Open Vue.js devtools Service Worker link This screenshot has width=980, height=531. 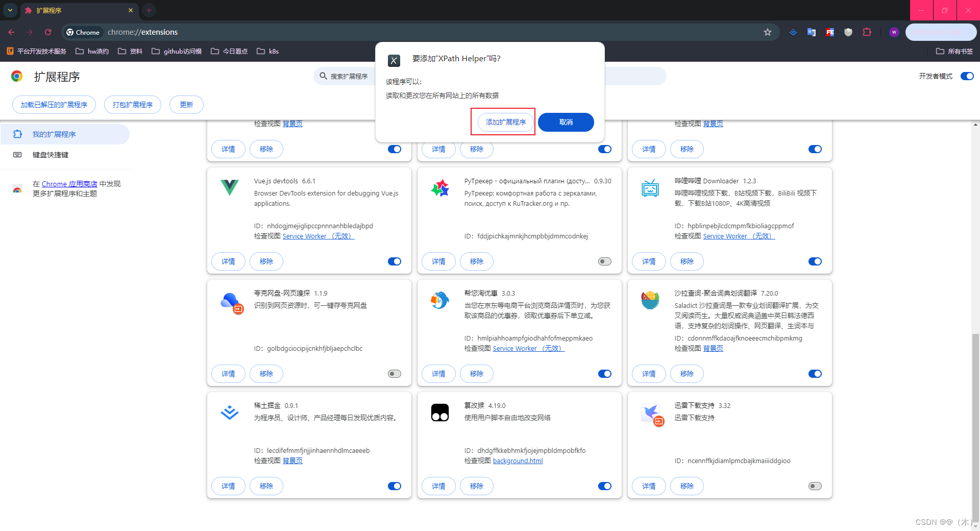click(x=318, y=236)
